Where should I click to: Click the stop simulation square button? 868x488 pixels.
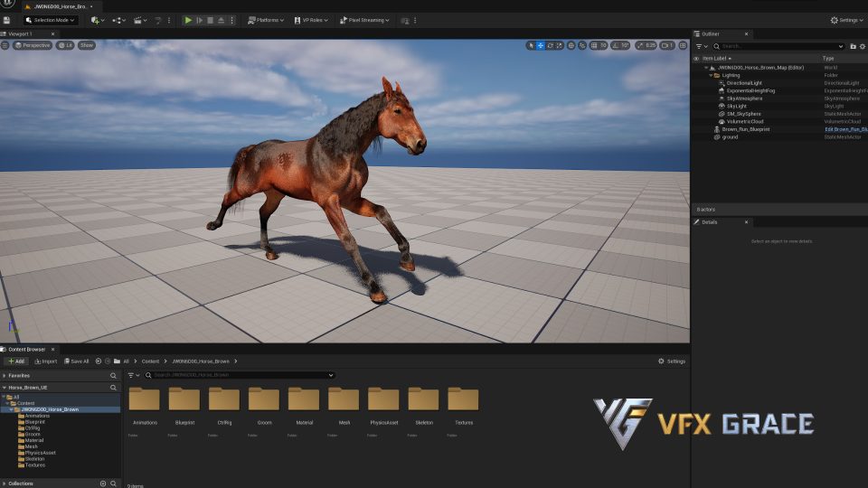pos(211,21)
